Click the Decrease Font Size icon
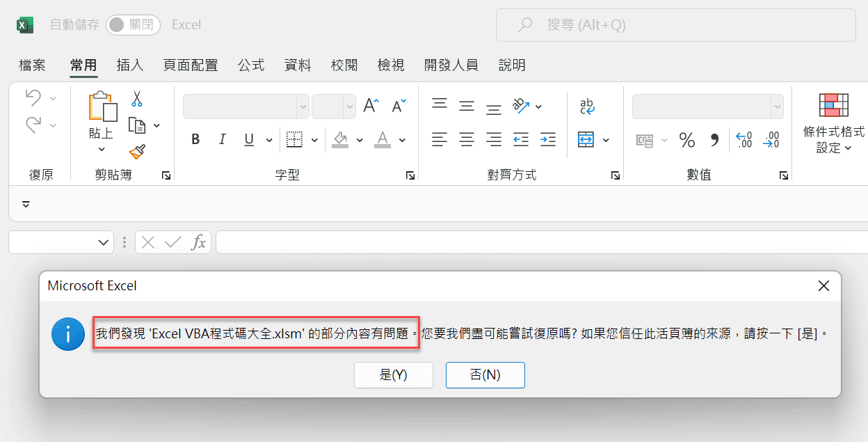The image size is (868, 442). coord(399,106)
